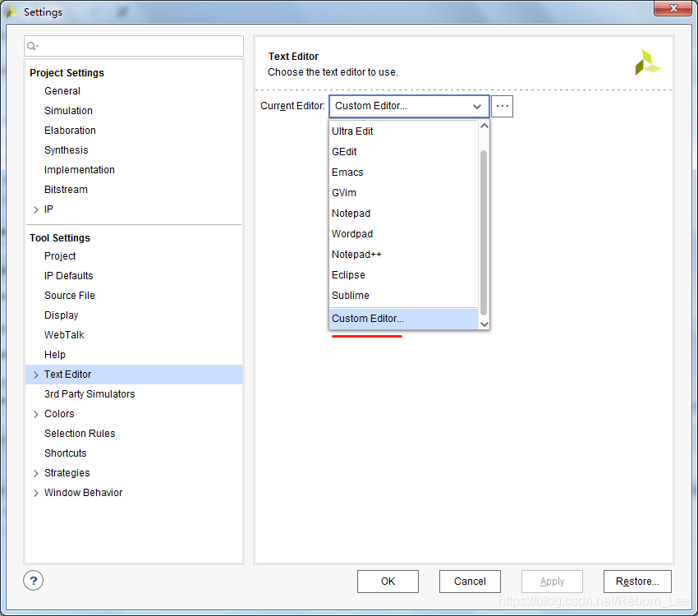Open 3rd Party Simulators settings

(x=90, y=394)
